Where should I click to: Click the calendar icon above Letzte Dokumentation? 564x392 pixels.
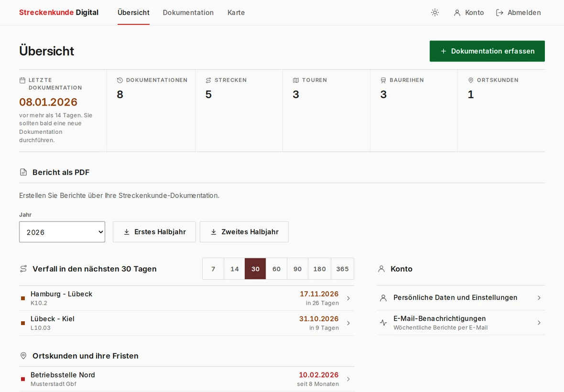[x=22, y=80]
